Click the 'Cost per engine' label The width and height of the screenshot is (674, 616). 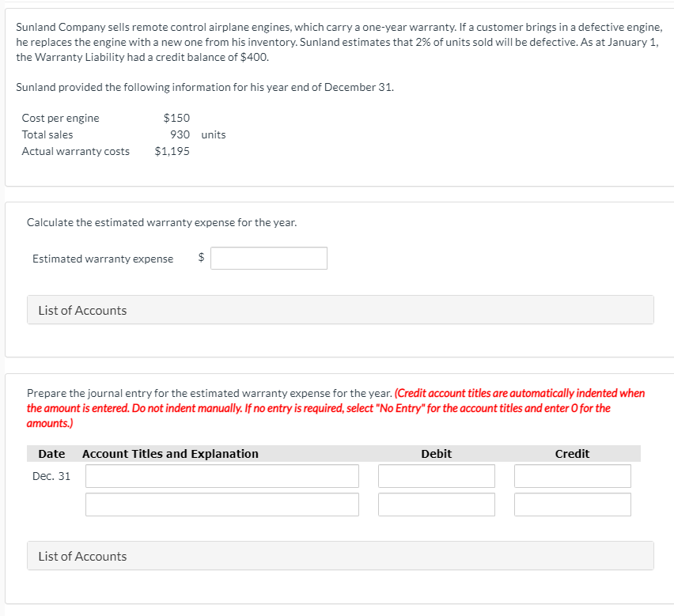tap(61, 118)
